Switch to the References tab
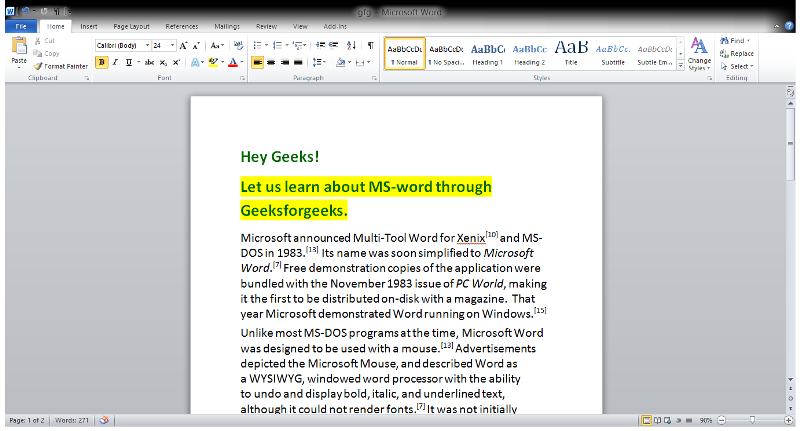 (x=182, y=26)
